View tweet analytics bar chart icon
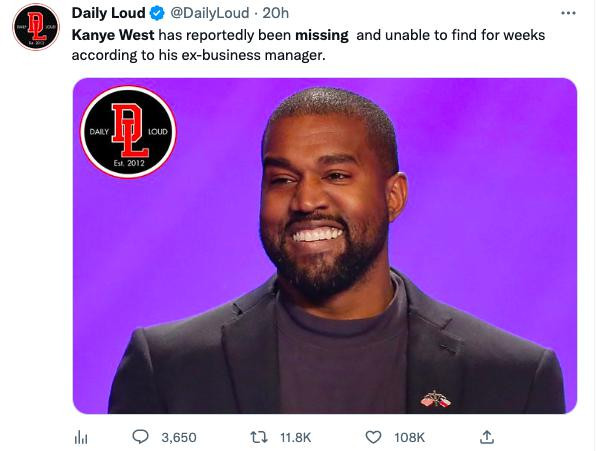 (x=81, y=437)
